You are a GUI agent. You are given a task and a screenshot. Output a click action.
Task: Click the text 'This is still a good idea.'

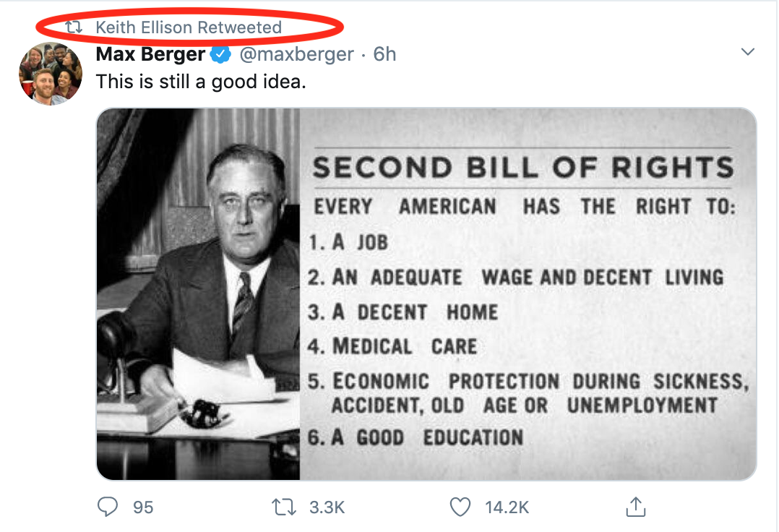202,82
